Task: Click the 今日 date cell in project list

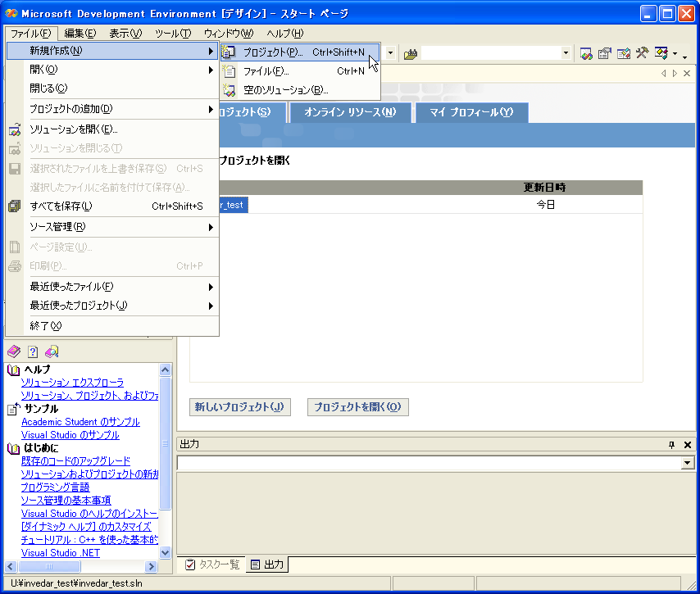Action: pyautogui.click(x=545, y=205)
